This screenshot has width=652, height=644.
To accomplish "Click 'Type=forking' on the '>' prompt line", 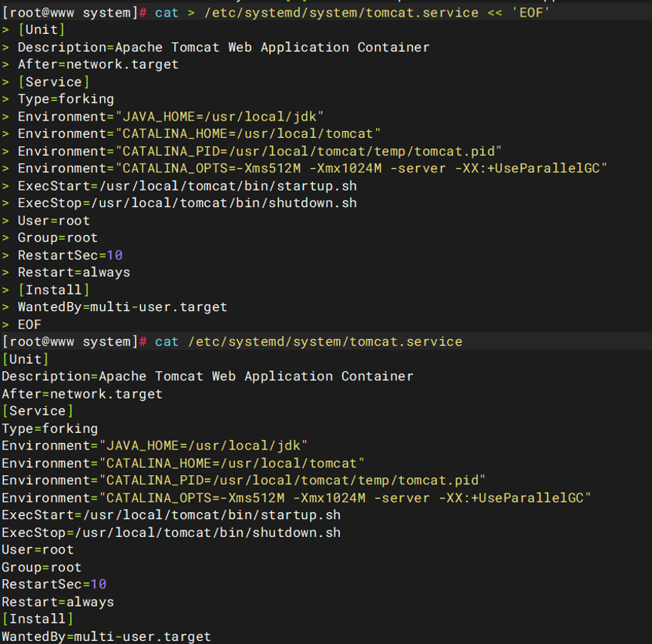I will tap(66, 99).
